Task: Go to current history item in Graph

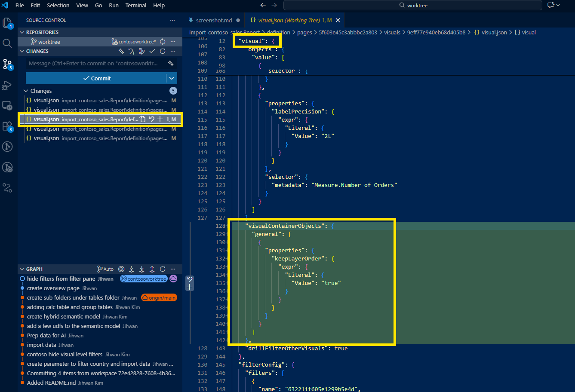Action: 121,269
